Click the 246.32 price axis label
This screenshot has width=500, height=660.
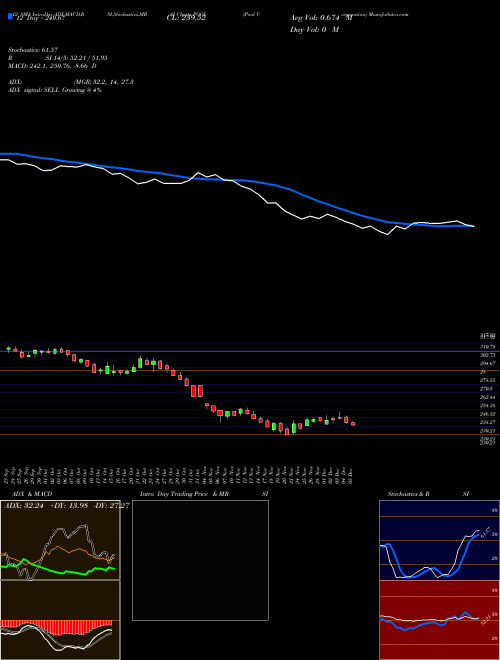487,414
